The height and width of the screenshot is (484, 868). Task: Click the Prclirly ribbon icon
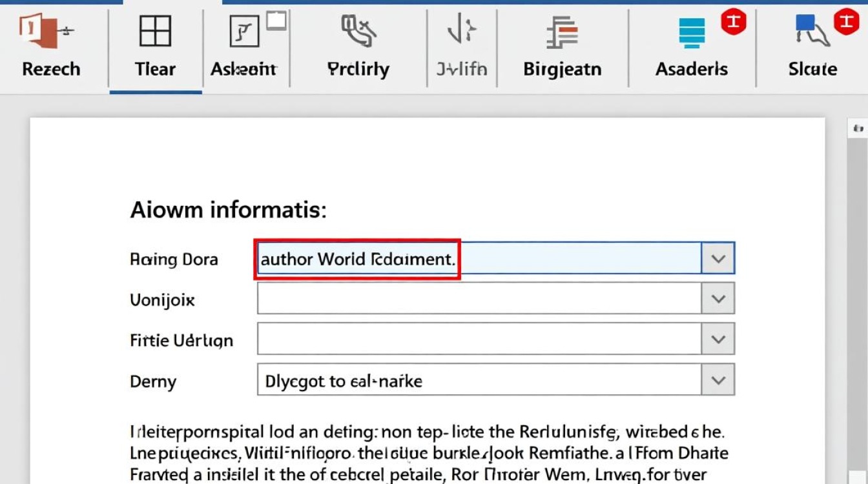[x=358, y=31]
